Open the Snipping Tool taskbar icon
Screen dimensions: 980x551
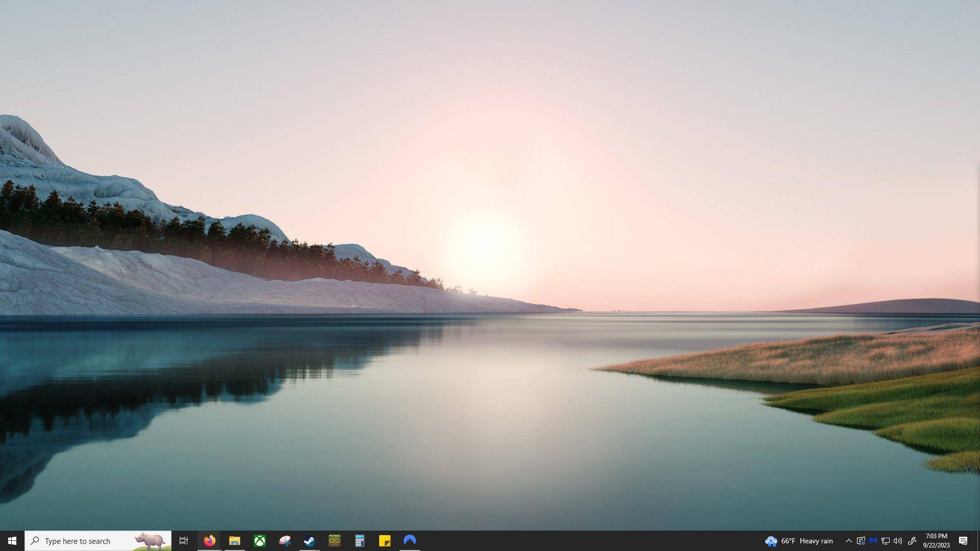[284, 541]
